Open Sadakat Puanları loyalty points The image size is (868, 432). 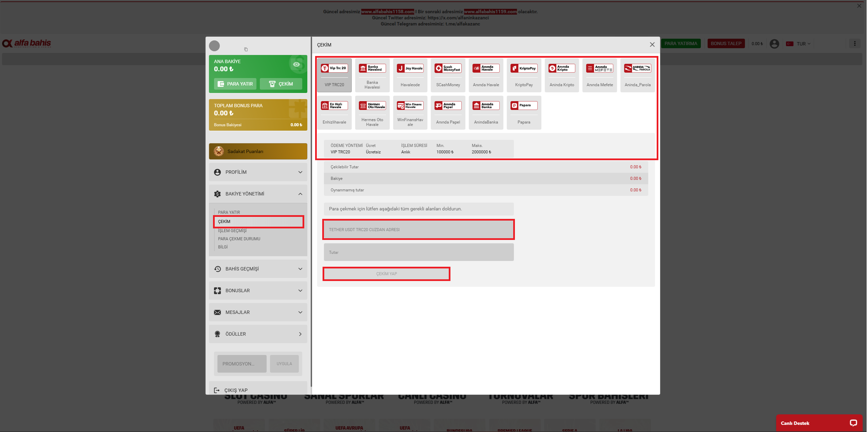tap(258, 151)
